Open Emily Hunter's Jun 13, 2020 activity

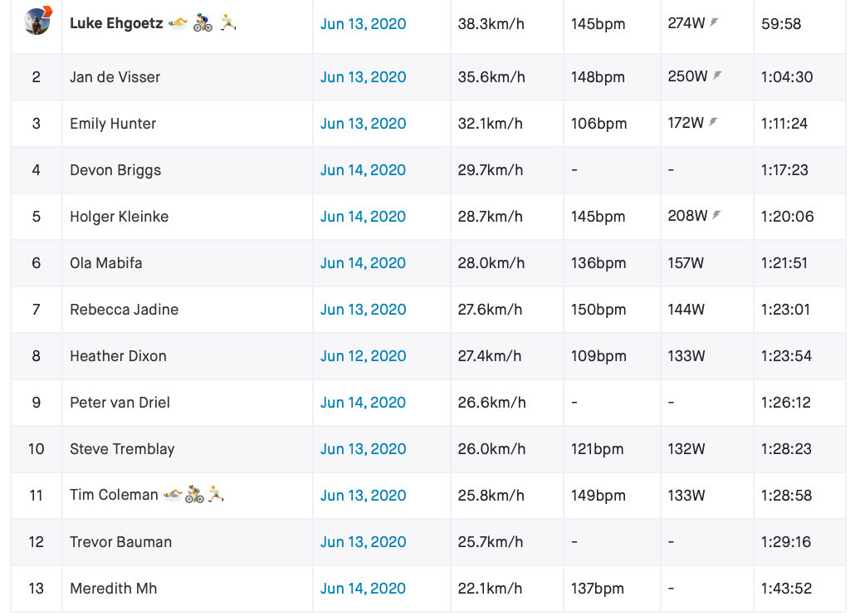pyautogui.click(x=363, y=124)
